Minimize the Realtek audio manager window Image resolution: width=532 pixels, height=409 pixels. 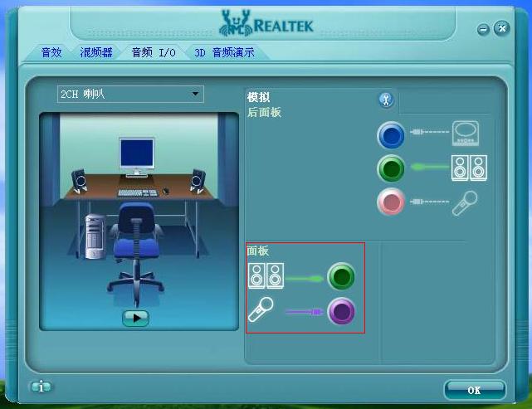click(x=484, y=29)
